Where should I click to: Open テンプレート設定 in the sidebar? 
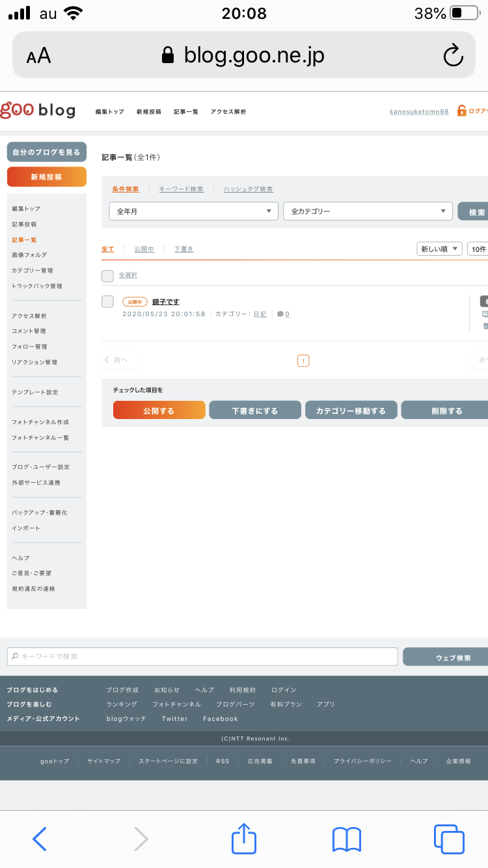(x=34, y=392)
